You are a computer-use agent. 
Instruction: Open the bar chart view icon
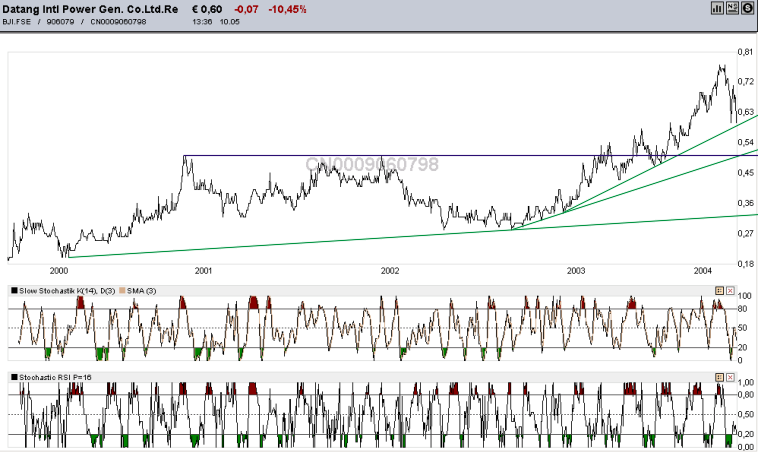[717, 8]
